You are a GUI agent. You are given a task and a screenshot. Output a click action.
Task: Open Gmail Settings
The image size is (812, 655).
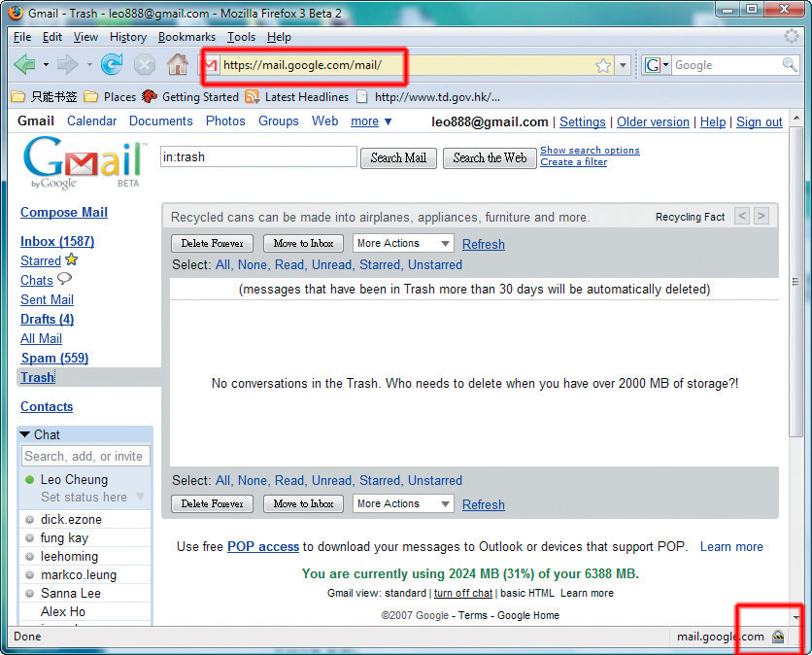[583, 121]
